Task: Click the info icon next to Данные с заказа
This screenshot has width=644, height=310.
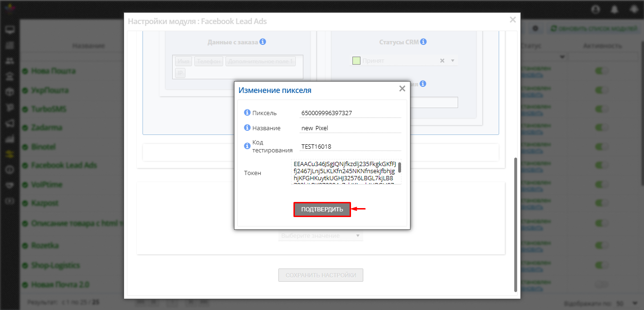Action: point(263,42)
